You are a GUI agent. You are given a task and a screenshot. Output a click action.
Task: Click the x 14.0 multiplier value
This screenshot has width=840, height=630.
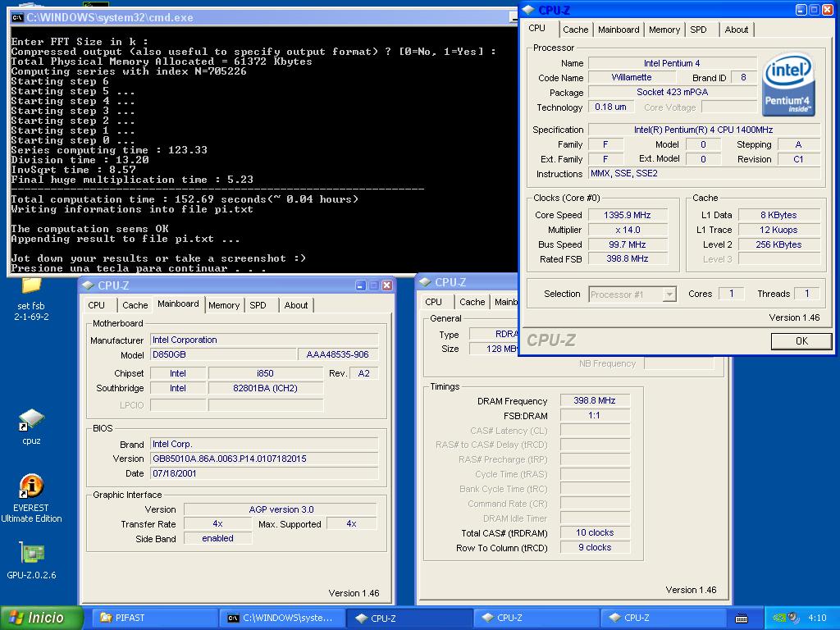628,230
